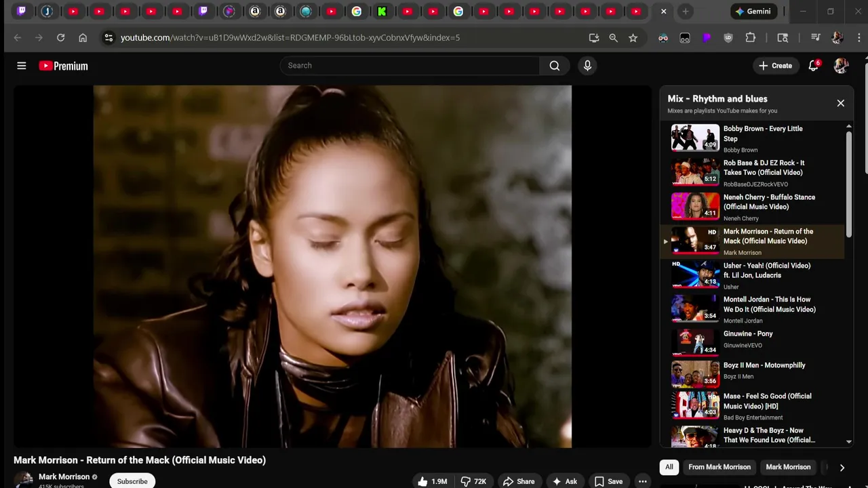868x488 pixels.
Task: Open the browser home page
Action: (83, 38)
